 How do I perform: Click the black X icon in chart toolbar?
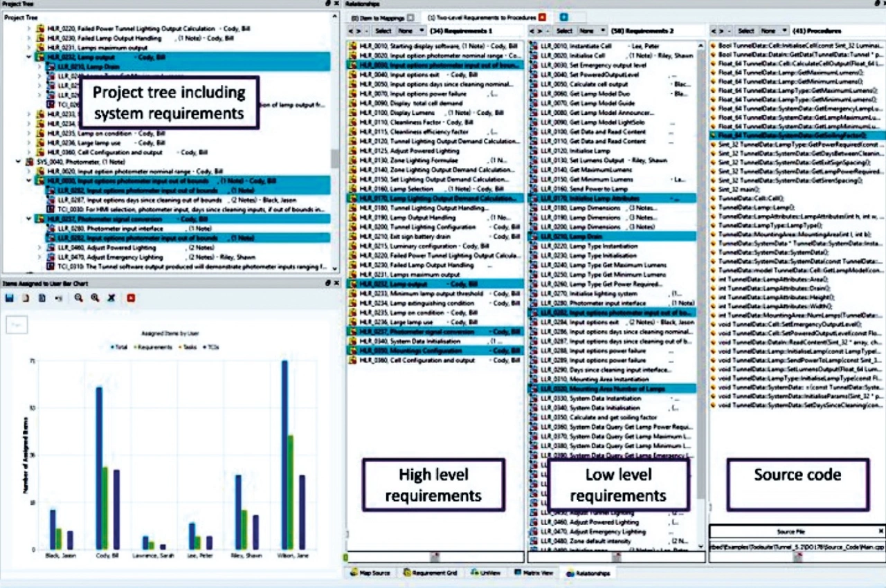coord(111,297)
